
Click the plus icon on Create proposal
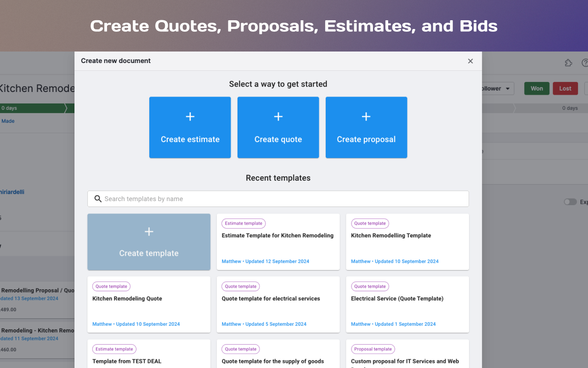(x=366, y=117)
